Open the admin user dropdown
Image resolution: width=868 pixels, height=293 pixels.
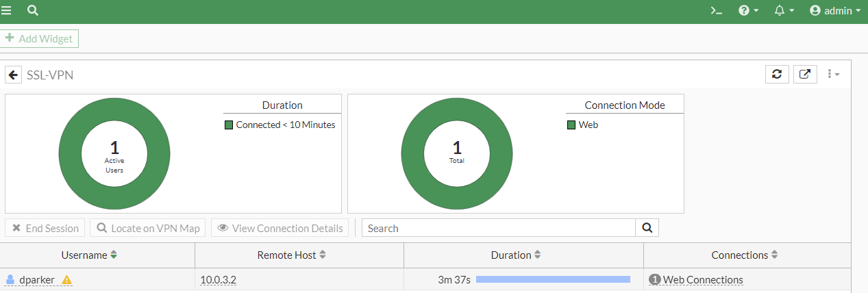click(835, 10)
